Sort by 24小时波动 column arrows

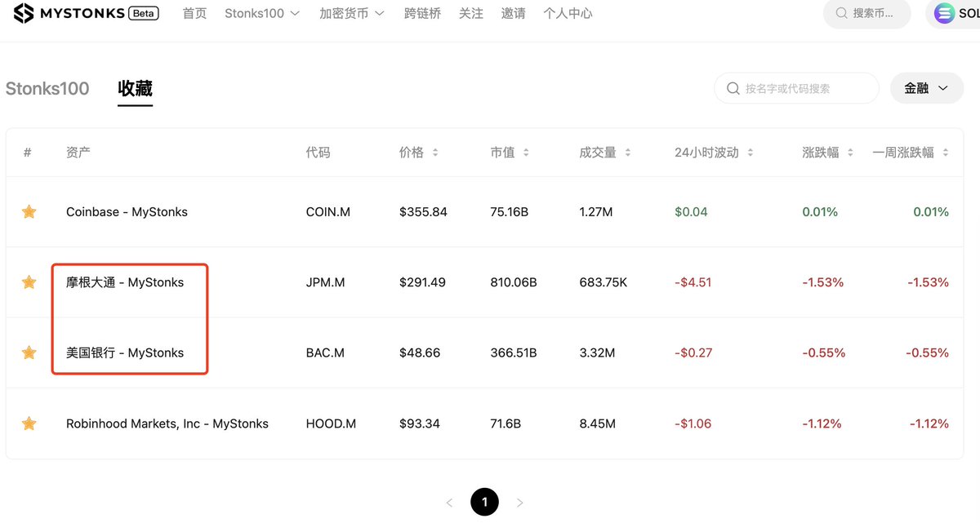pyautogui.click(x=750, y=153)
